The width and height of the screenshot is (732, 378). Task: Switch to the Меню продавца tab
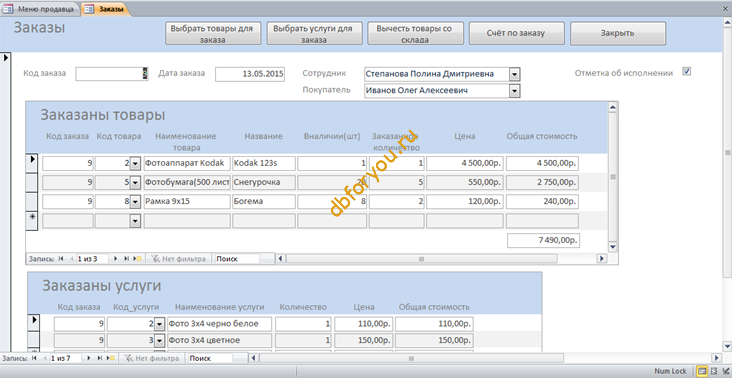(41, 9)
